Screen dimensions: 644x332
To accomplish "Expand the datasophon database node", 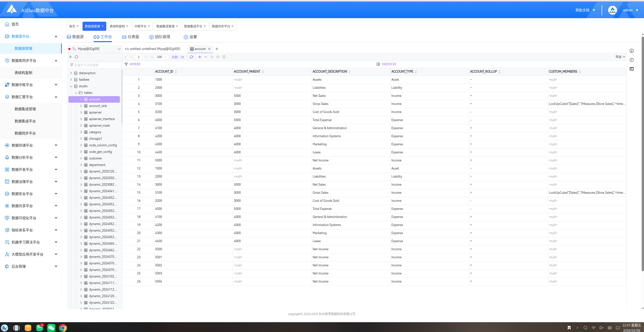I will tap(71, 73).
